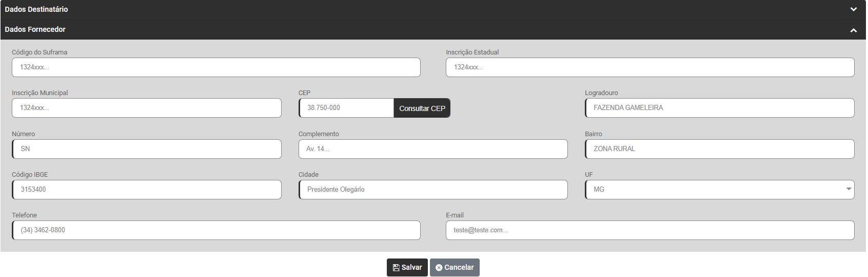Select the Número input field
The width and height of the screenshot is (868, 277).
coord(147,149)
